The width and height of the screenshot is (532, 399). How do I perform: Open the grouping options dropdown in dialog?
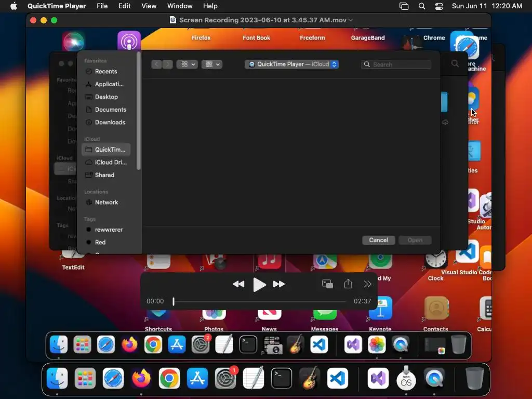coord(212,64)
